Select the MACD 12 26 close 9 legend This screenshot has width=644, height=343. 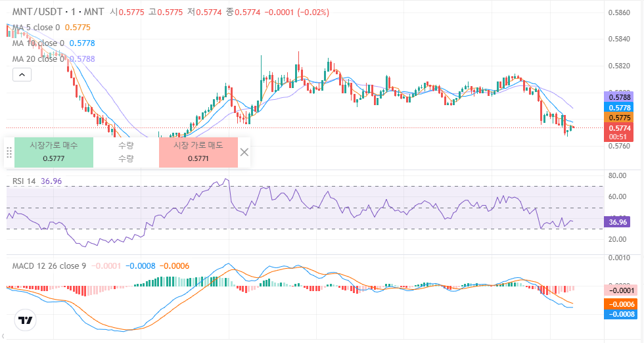tap(49, 265)
